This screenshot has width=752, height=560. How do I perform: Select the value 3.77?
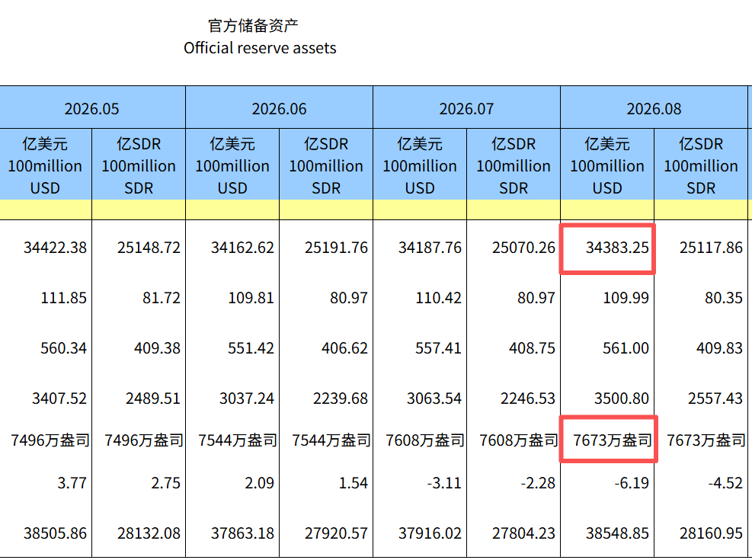click(72, 483)
